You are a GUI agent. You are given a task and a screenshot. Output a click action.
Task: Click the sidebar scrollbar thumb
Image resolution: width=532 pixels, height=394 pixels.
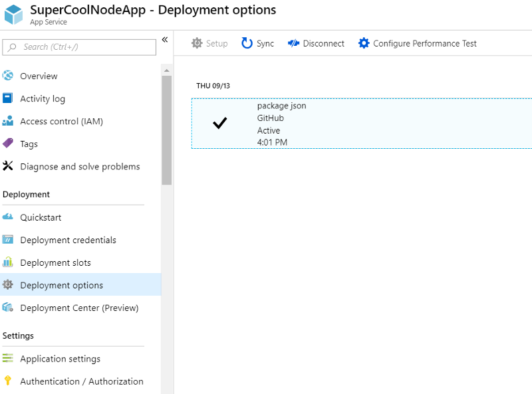tap(167, 130)
